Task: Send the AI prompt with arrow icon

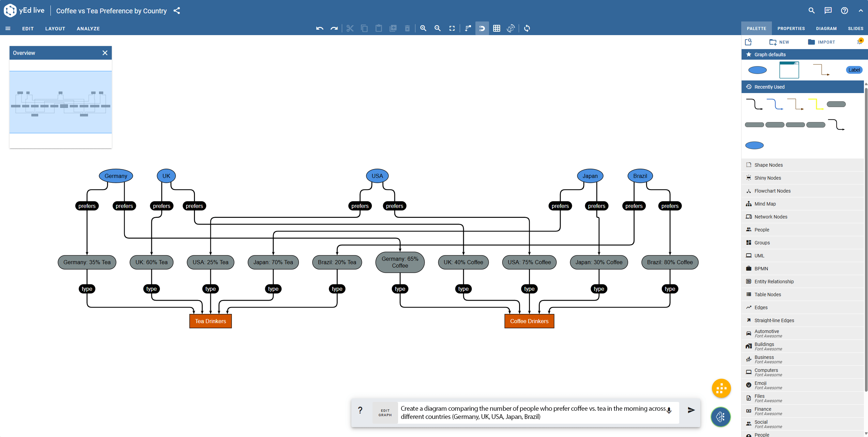Action: (691, 410)
